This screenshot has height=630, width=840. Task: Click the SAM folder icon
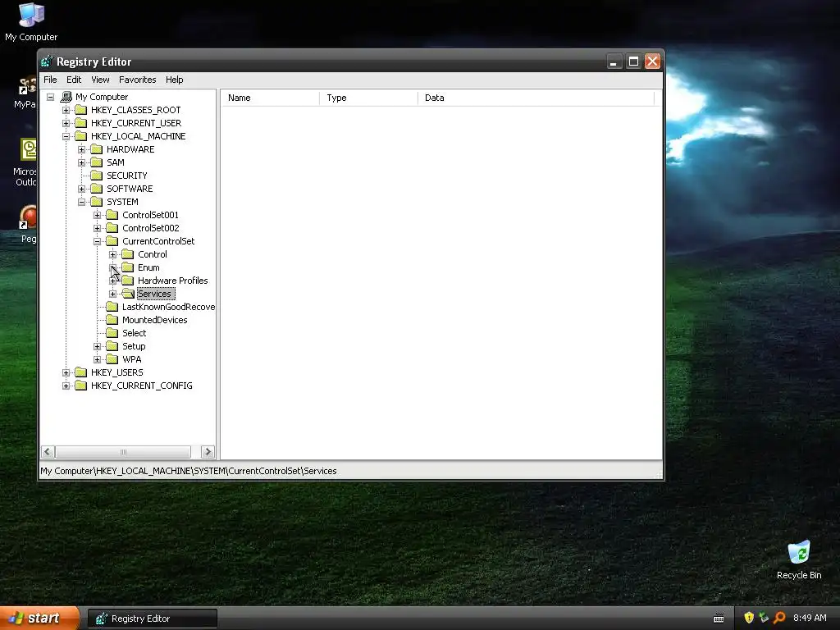97,162
